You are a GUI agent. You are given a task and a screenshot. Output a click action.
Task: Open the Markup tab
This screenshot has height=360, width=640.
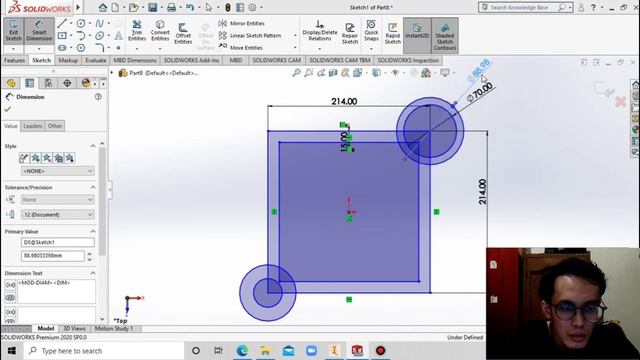(x=68, y=60)
